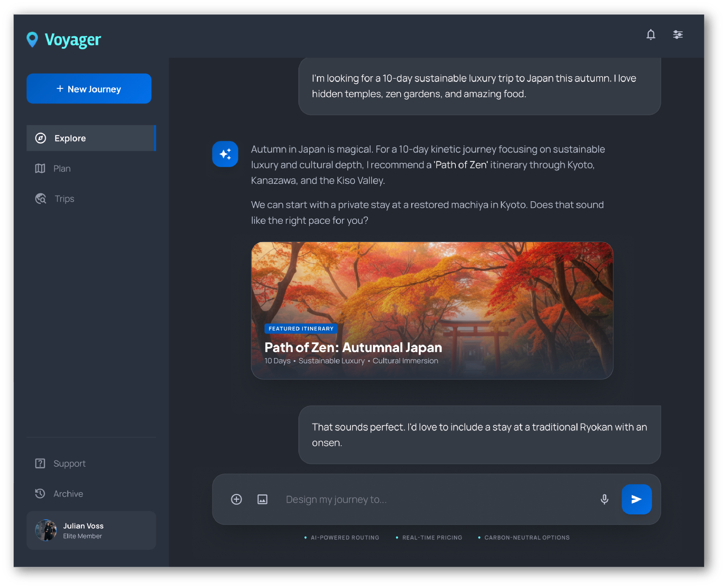Screen dimensions: 725x588
Task: Click the 'Autumn in Japan is magical' reply
Action: [428, 165]
